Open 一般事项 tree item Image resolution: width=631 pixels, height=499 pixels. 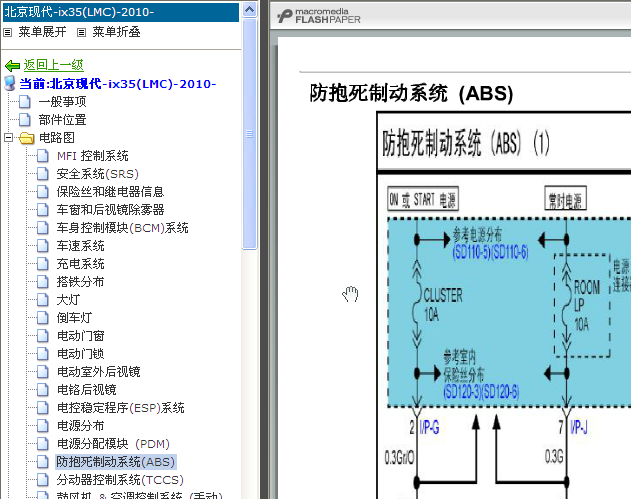click(62, 101)
